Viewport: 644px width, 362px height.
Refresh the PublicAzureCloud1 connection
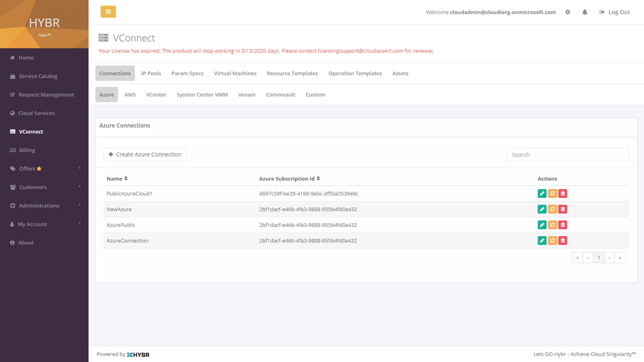[x=552, y=194]
